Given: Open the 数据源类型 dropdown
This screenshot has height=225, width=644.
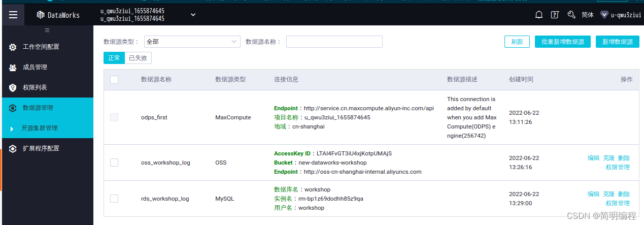Looking at the screenshot, I should 192,42.
